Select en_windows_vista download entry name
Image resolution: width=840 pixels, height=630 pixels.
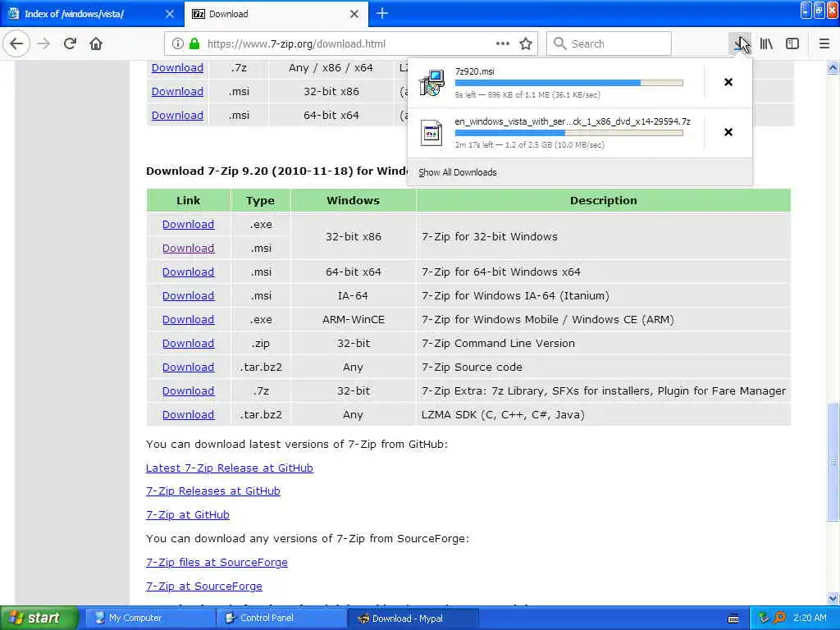[572, 121]
